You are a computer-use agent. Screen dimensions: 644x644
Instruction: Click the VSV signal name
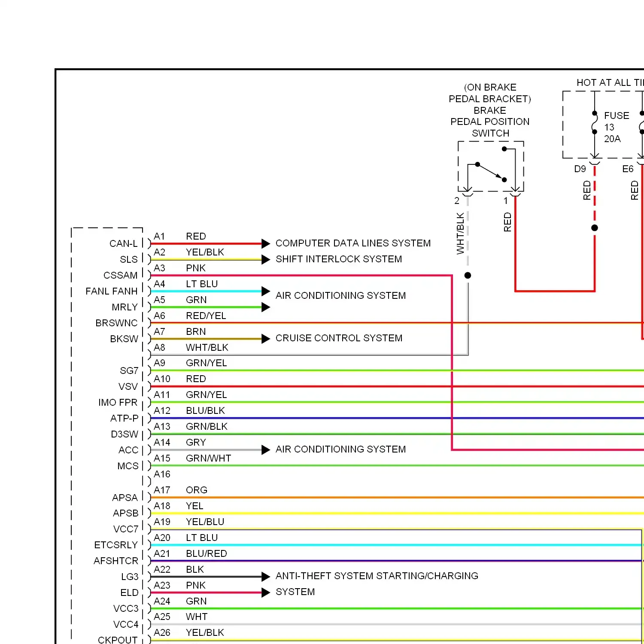[x=128, y=387]
